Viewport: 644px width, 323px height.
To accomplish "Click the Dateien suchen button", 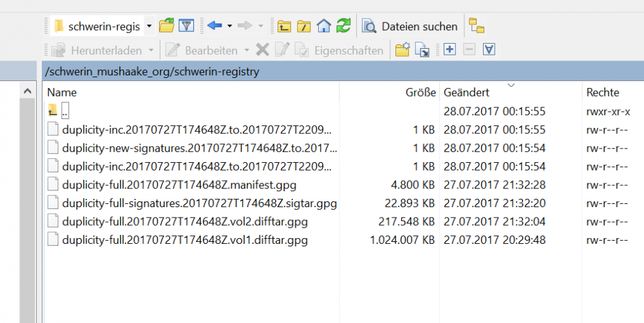I will click(x=410, y=26).
